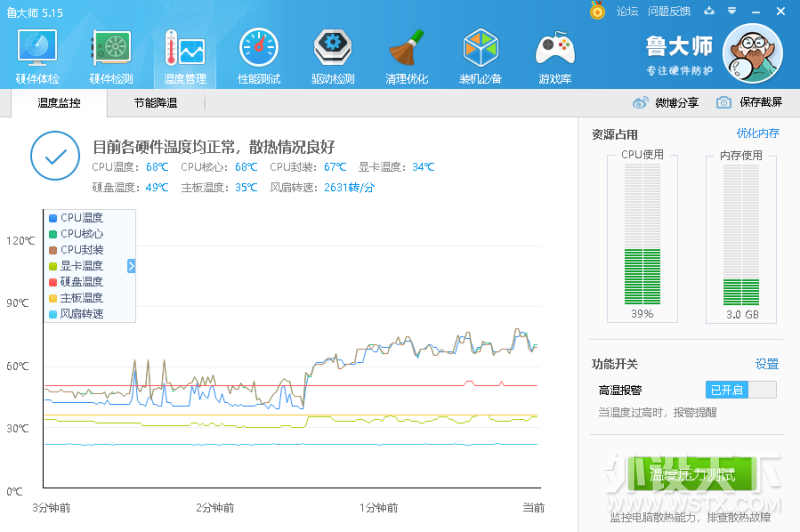Screen dimensions: 800x532
Task: Switch to the 温度监控 tab
Action: pyautogui.click(x=59, y=103)
